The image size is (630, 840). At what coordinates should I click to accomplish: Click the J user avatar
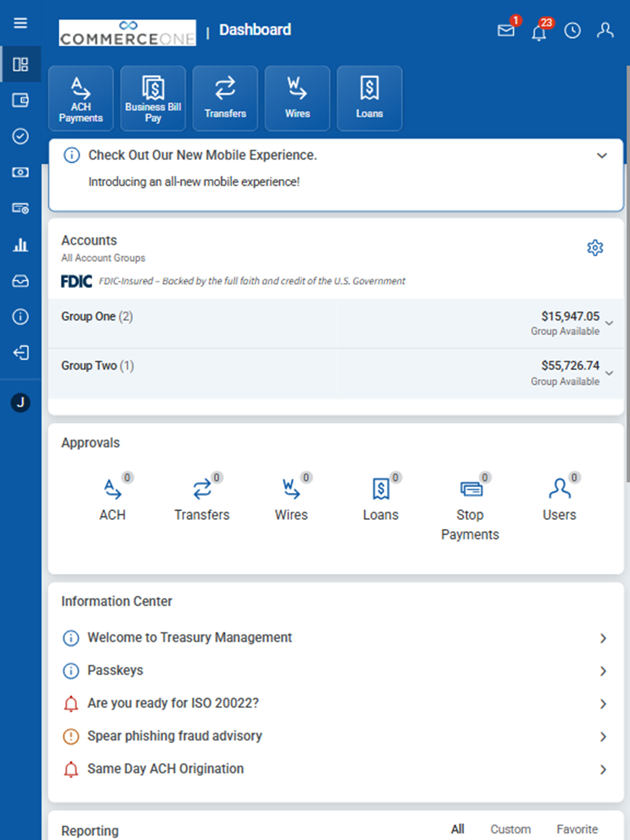pos(20,403)
